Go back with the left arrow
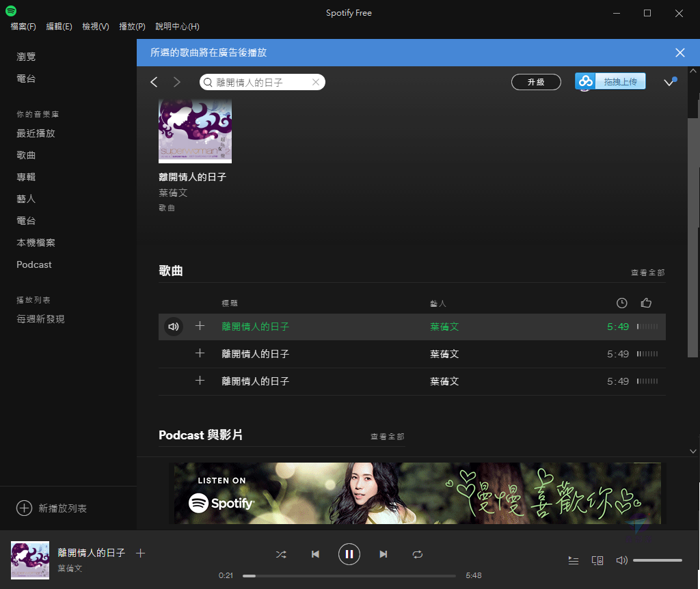The image size is (700, 589). coord(154,82)
